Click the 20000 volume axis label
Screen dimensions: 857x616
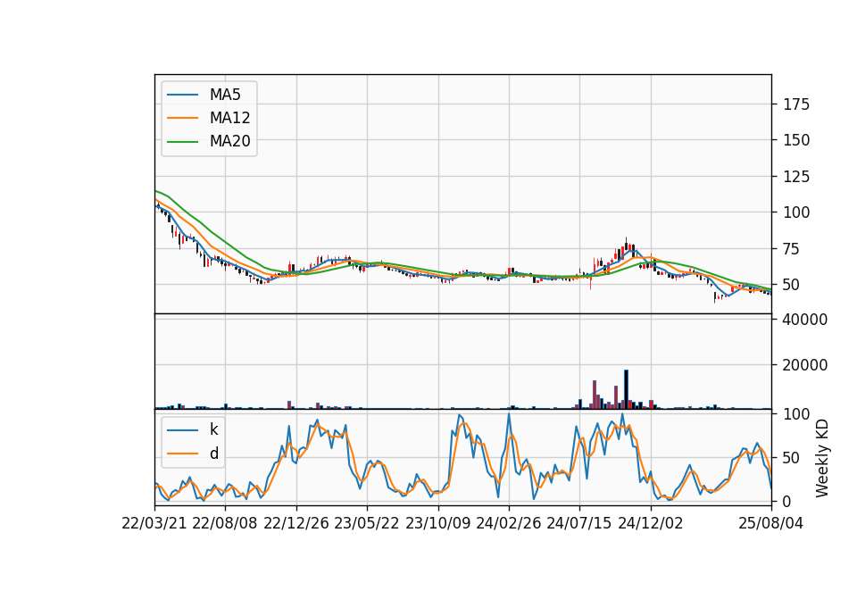[x=805, y=365]
